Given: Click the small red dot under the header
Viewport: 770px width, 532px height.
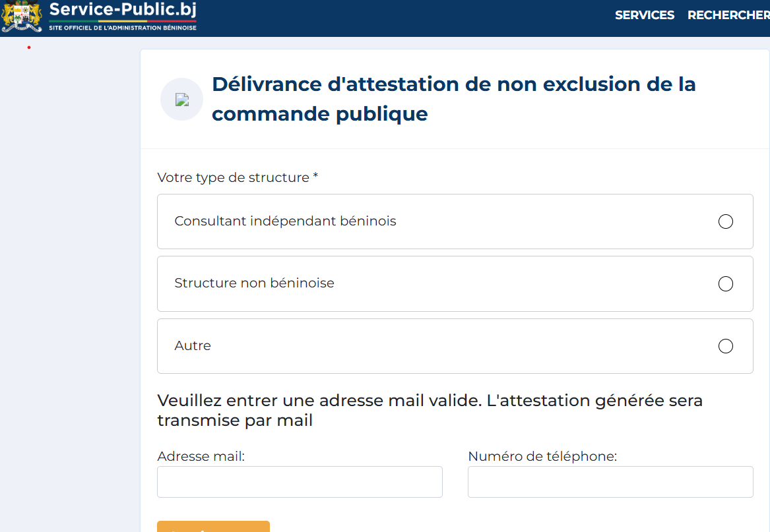Looking at the screenshot, I should [x=29, y=47].
